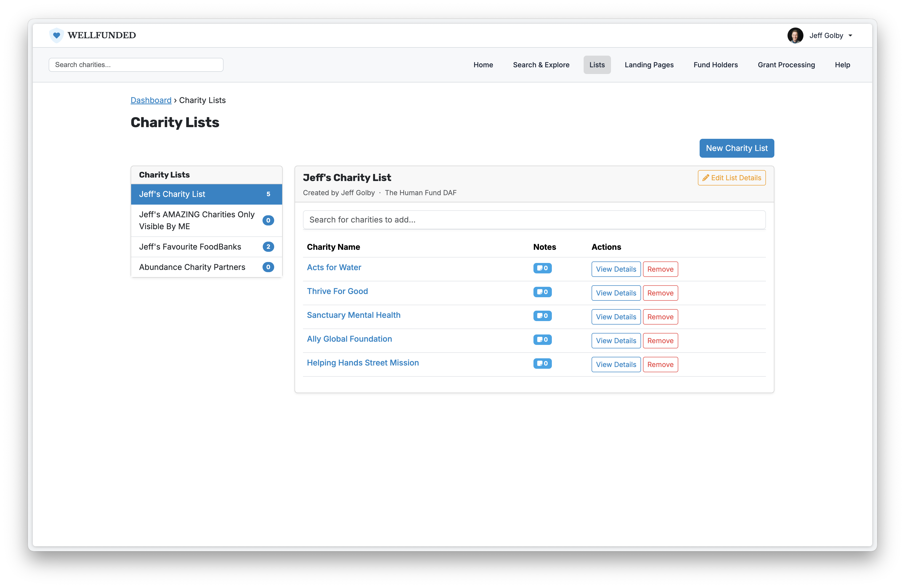Click the Search for charities to add field

pos(534,220)
